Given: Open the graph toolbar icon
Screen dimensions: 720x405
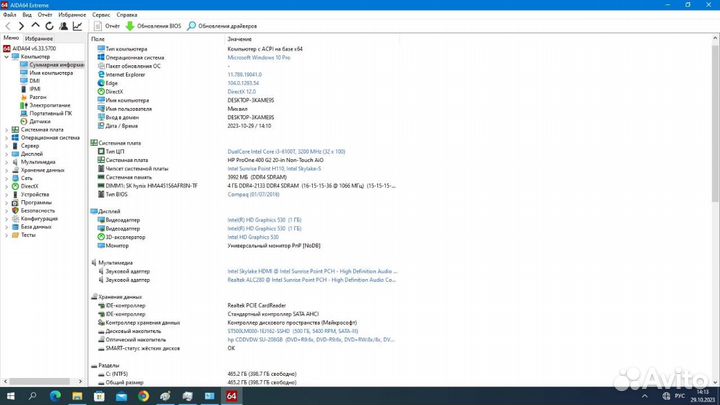Looking at the screenshot, I should tap(78, 26).
